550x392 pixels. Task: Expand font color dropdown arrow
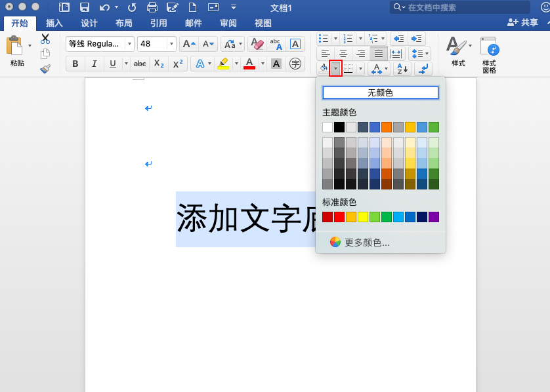click(263, 64)
